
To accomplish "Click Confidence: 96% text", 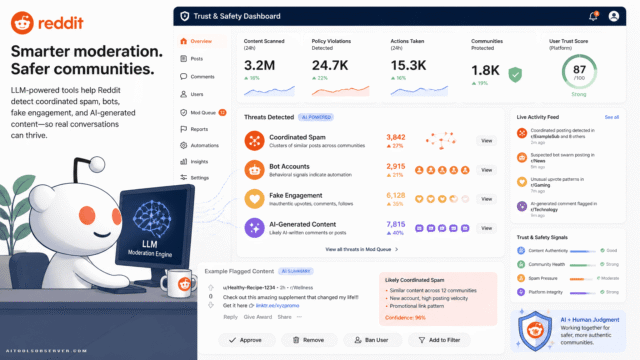I will (405, 318).
